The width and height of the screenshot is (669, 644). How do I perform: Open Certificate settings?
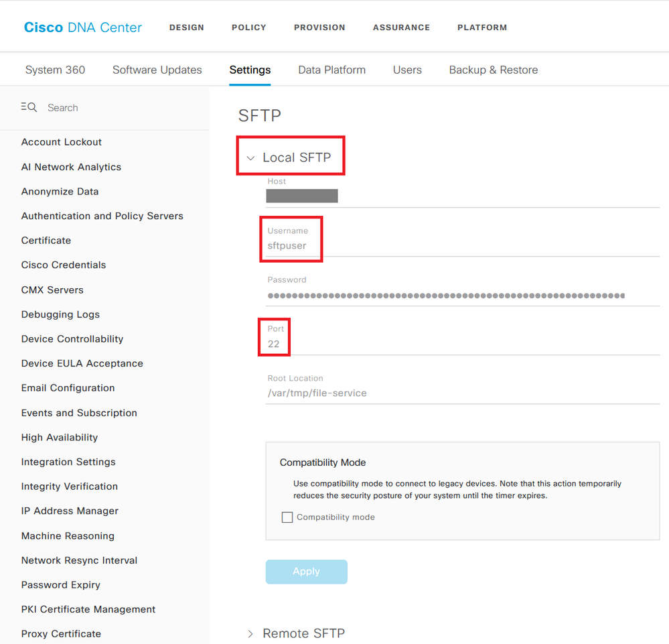click(x=46, y=241)
